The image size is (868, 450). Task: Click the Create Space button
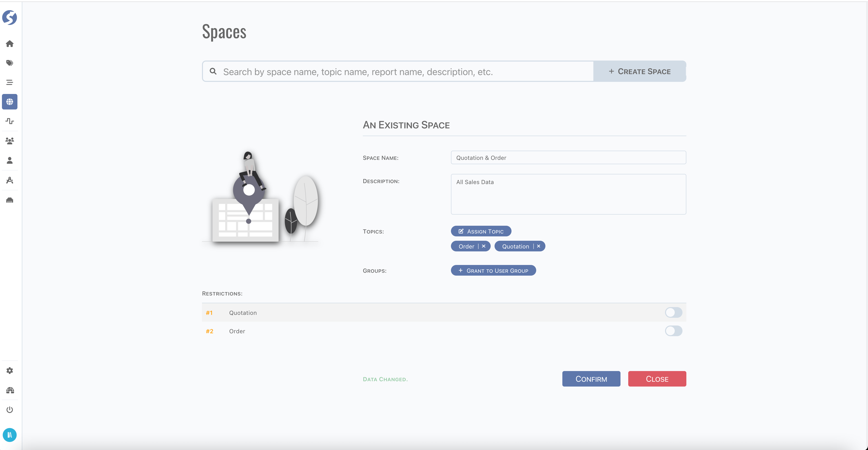[x=639, y=71]
